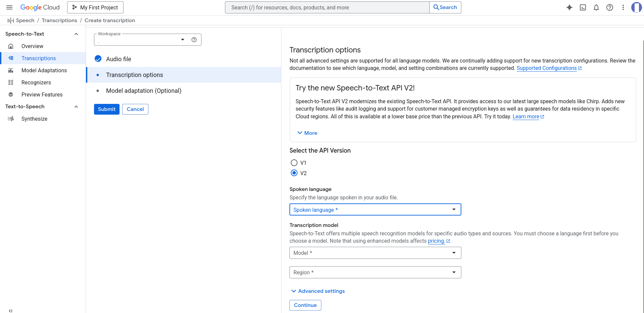Click the three-dot settings and utilities menu
The height and width of the screenshot is (313, 644).
click(x=623, y=7)
